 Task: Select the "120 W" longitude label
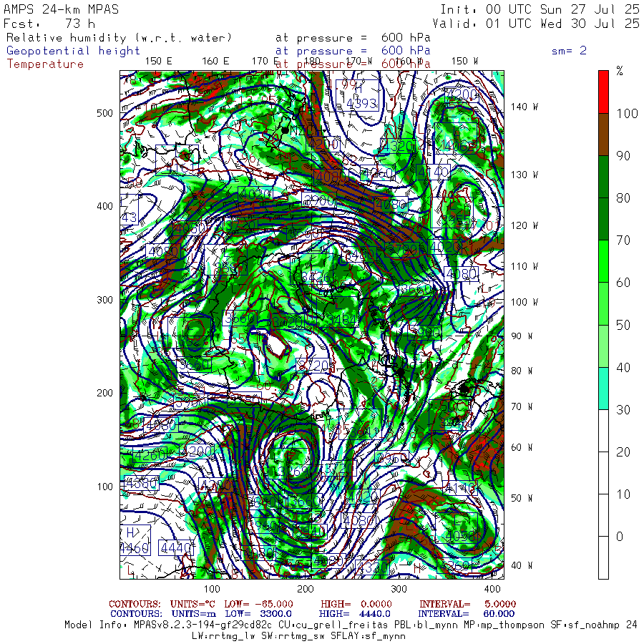[x=525, y=225]
